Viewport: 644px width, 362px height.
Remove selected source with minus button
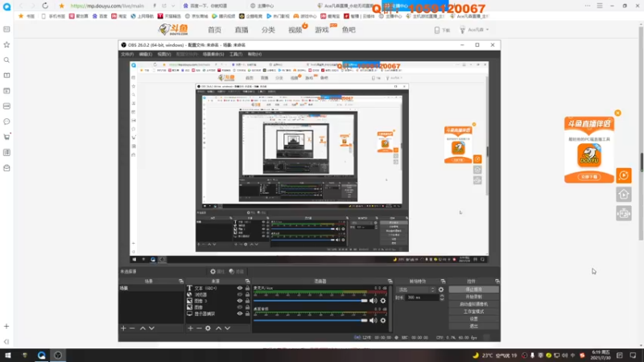point(199,328)
